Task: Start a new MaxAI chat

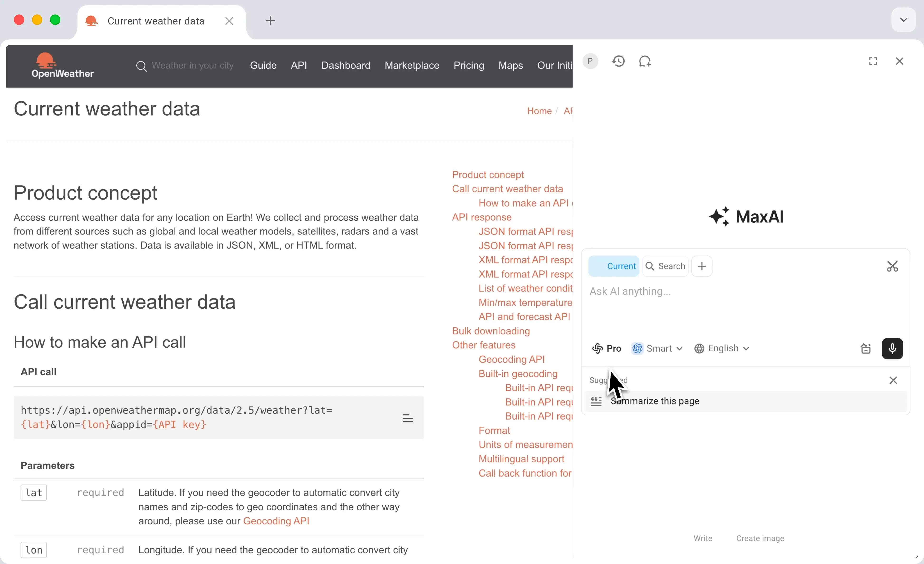Action: (x=645, y=61)
